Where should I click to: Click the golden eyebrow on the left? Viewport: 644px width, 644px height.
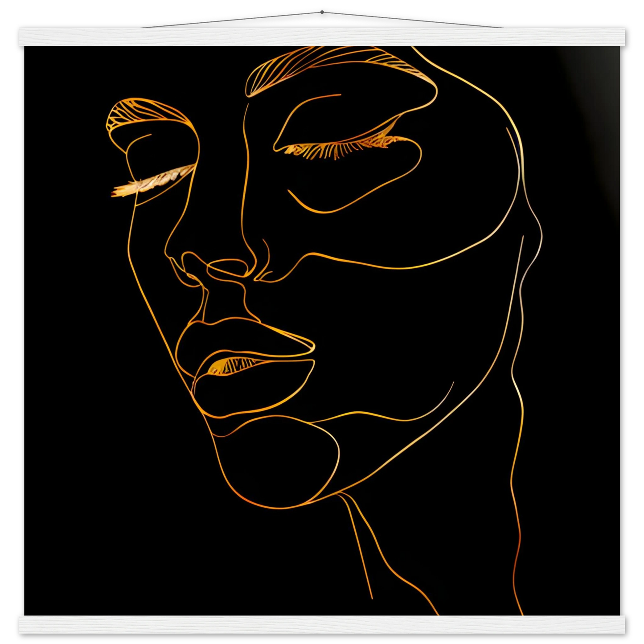tap(147, 111)
